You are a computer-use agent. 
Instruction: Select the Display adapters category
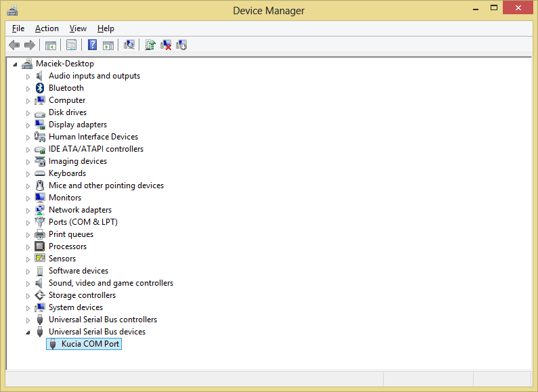click(x=77, y=125)
